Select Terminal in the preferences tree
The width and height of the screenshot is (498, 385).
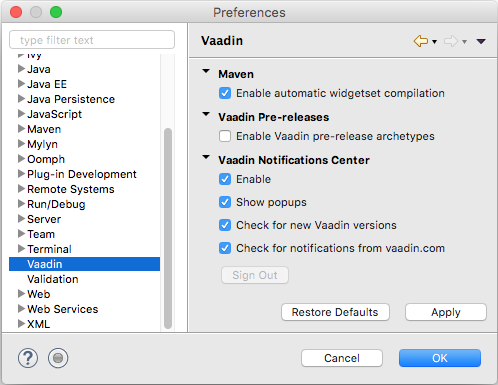tap(49, 249)
